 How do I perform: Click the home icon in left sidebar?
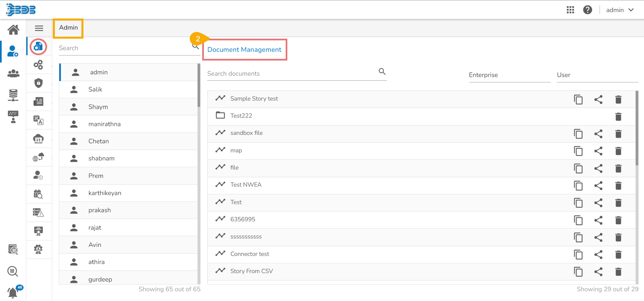[x=13, y=30]
